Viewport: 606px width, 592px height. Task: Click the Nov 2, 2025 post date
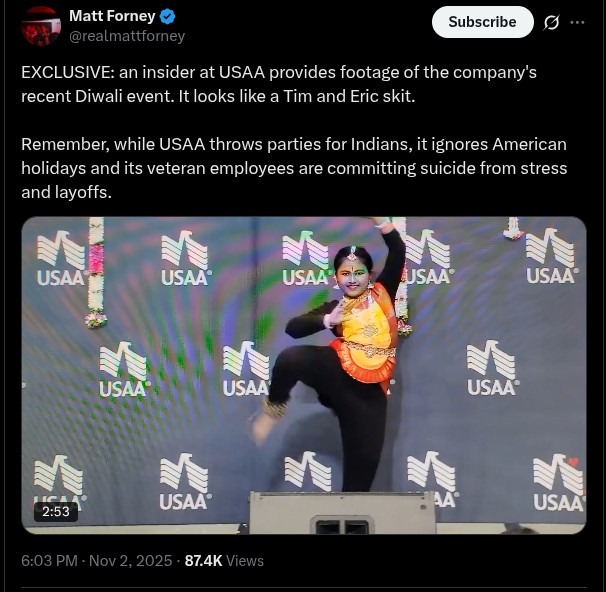131,561
